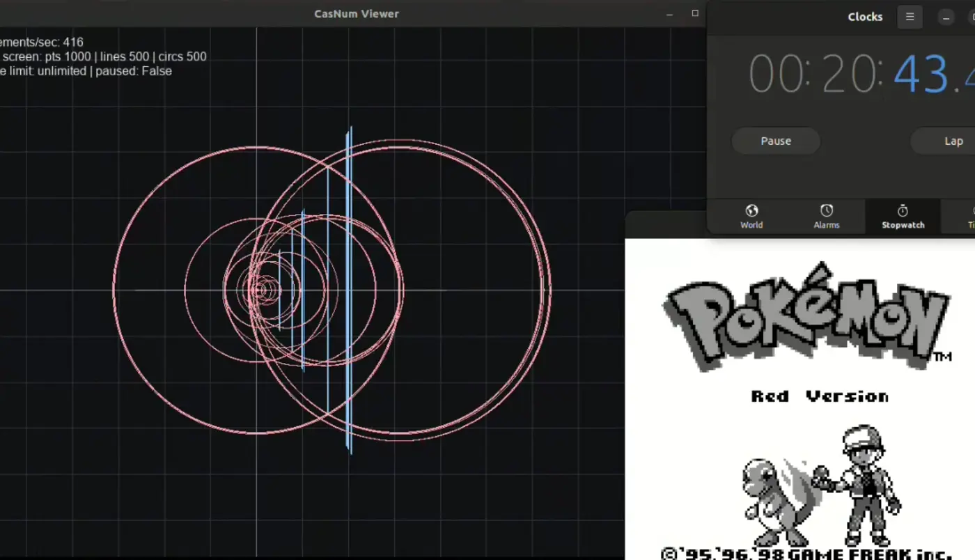Click the "Red Version" text
This screenshot has width=975, height=560.
pos(820,396)
